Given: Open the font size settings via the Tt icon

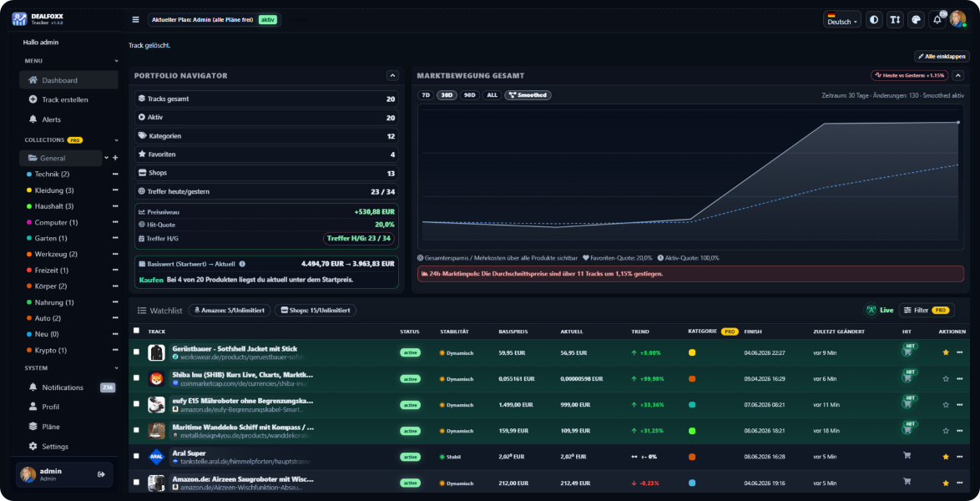Looking at the screenshot, I should click(895, 18).
